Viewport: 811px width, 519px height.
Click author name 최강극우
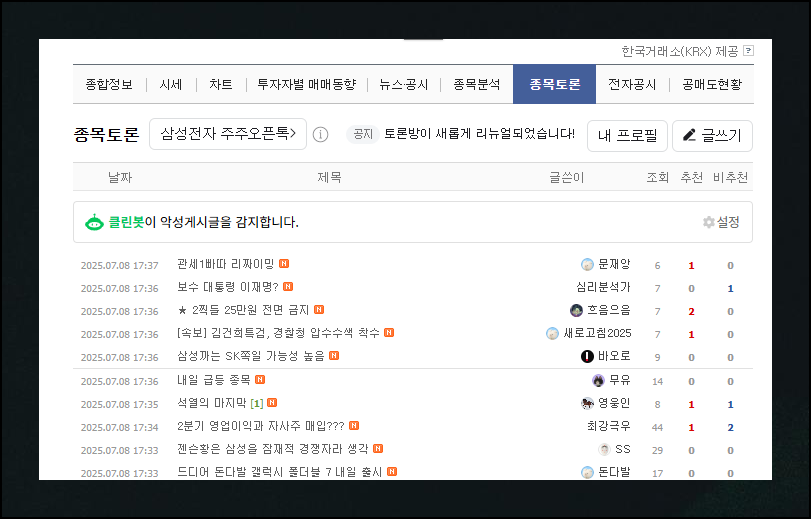(x=609, y=426)
